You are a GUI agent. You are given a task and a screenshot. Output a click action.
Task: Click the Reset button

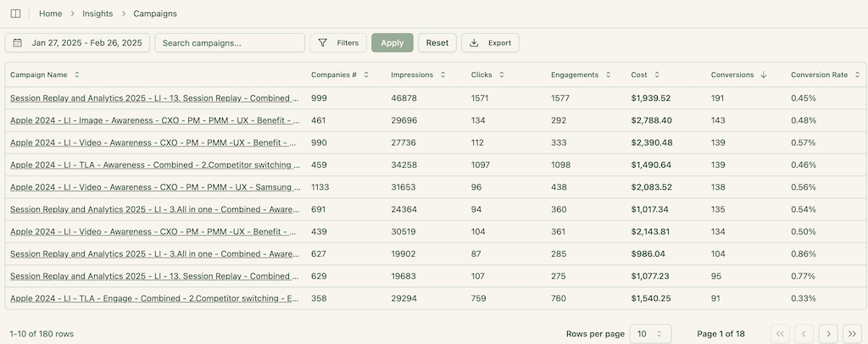tap(437, 43)
